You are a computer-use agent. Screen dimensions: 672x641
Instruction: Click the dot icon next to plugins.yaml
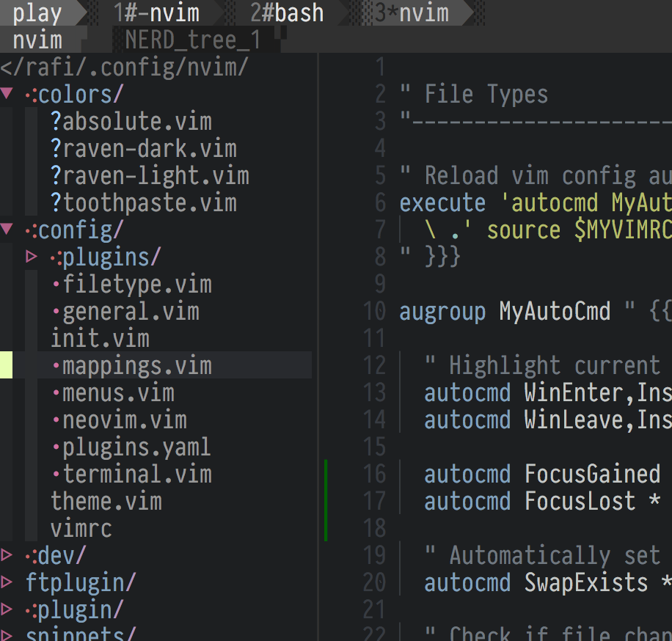(x=57, y=447)
